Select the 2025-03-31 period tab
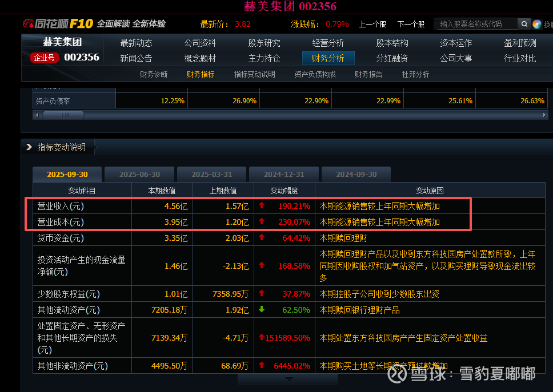The width and height of the screenshot is (553, 392). pos(211,175)
